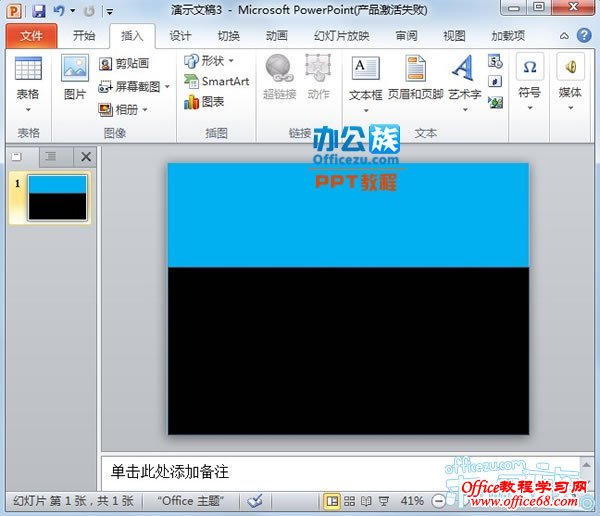Select slide 1 thumbnail in the panel
The width and height of the screenshot is (600, 516).
pyautogui.click(x=57, y=197)
